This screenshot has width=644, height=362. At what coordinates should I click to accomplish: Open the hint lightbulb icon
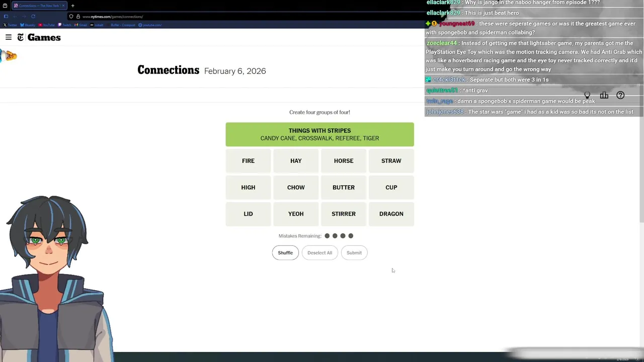pyautogui.click(x=587, y=95)
